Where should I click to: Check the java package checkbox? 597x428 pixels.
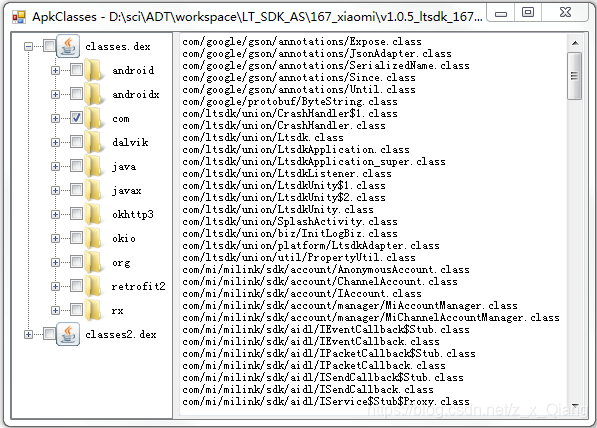click(x=77, y=166)
